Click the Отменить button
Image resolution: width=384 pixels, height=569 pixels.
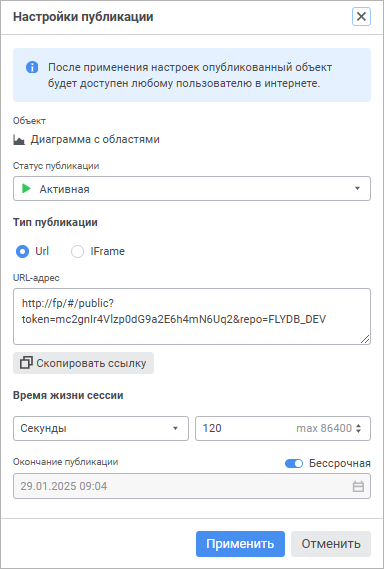point(331,544)
